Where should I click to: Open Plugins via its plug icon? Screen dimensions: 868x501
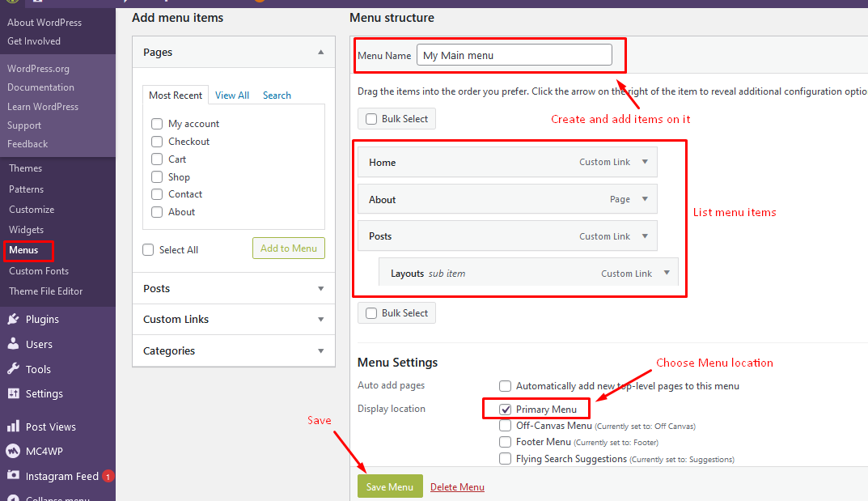tap(13, 319)
